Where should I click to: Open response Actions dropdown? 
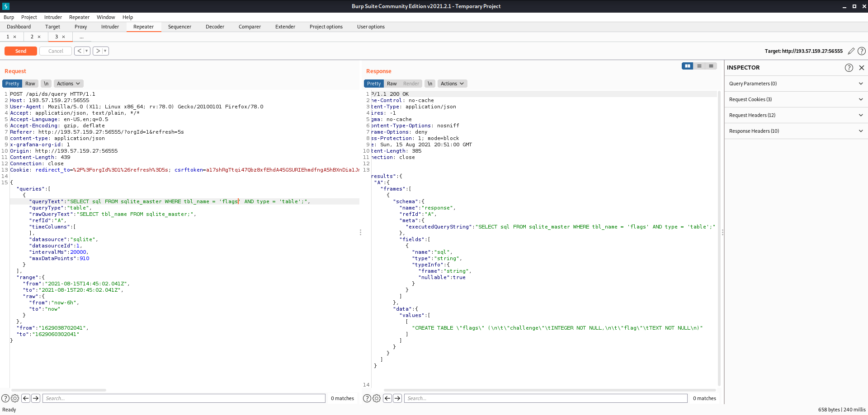pos(453,84)
